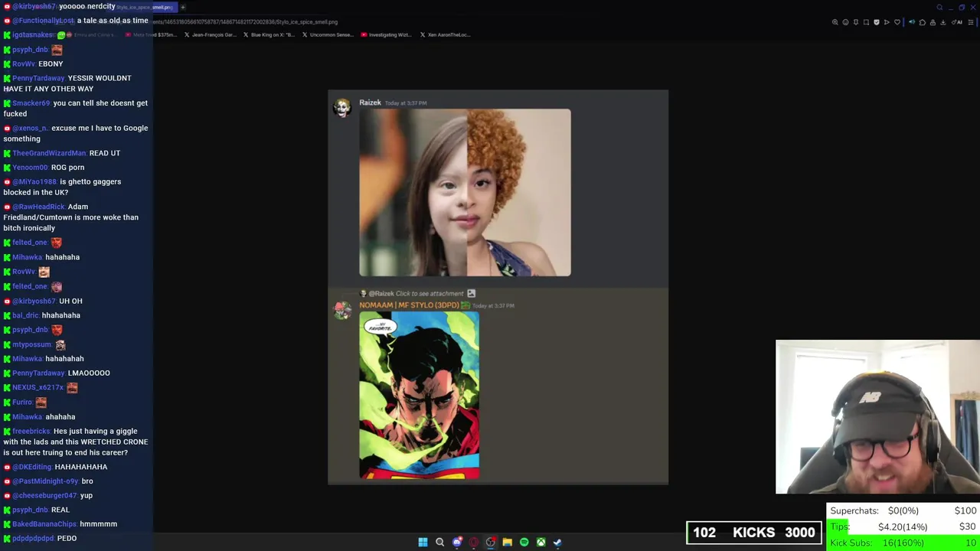Screen dimensions: 980x551
Task: Open the profile account icon
Action: pos(933,22)
